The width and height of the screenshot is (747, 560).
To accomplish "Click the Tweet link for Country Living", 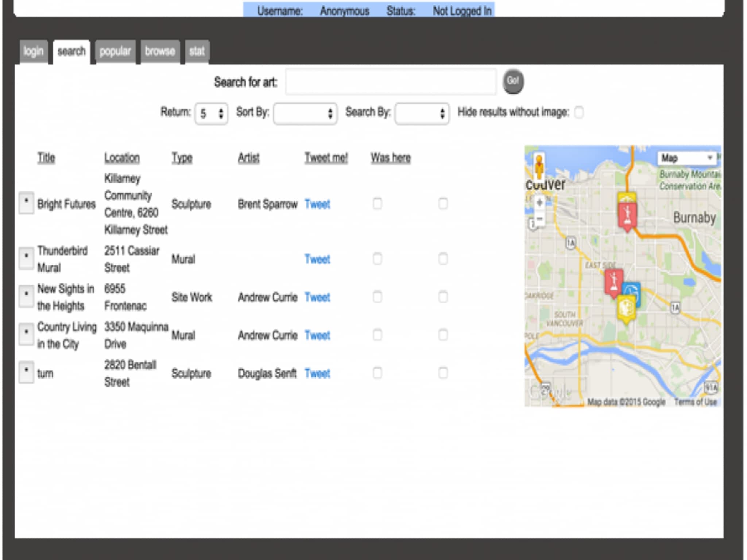I will (317, 335).
